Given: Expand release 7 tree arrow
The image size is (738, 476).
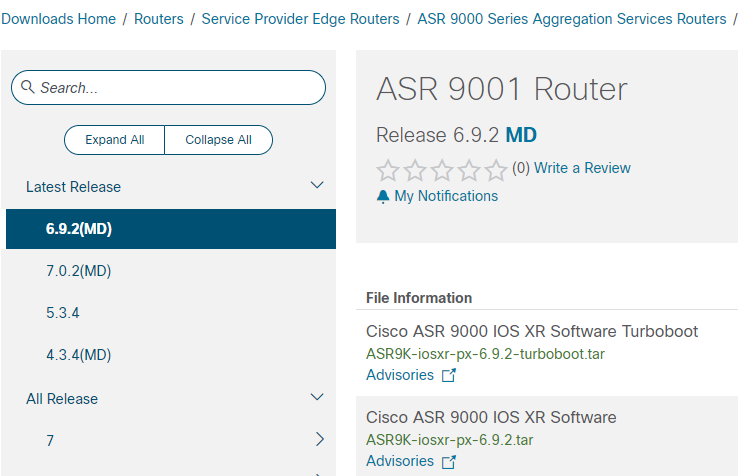Looking at the screenshot, I should 320,439.
